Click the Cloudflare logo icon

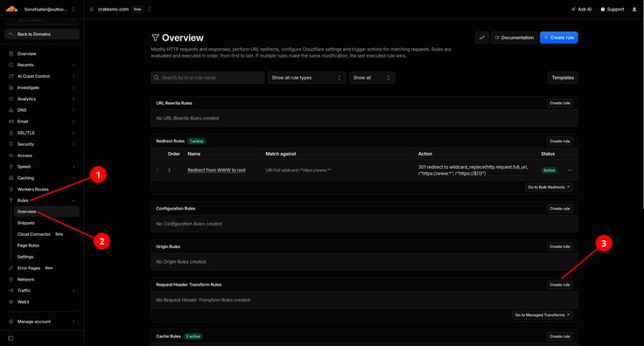click(11, 9)
